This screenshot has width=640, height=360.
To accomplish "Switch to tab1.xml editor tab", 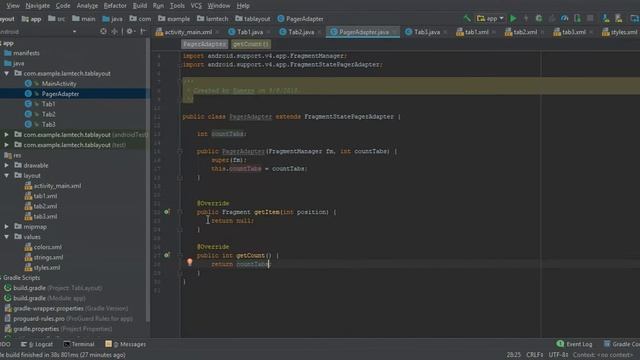I will [475, 32].
